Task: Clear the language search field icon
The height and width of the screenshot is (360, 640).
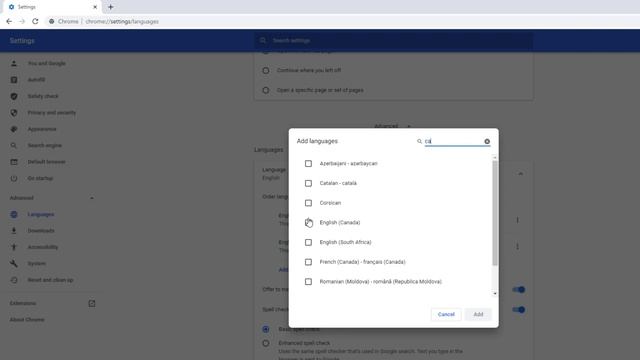Action: (487, 141)
